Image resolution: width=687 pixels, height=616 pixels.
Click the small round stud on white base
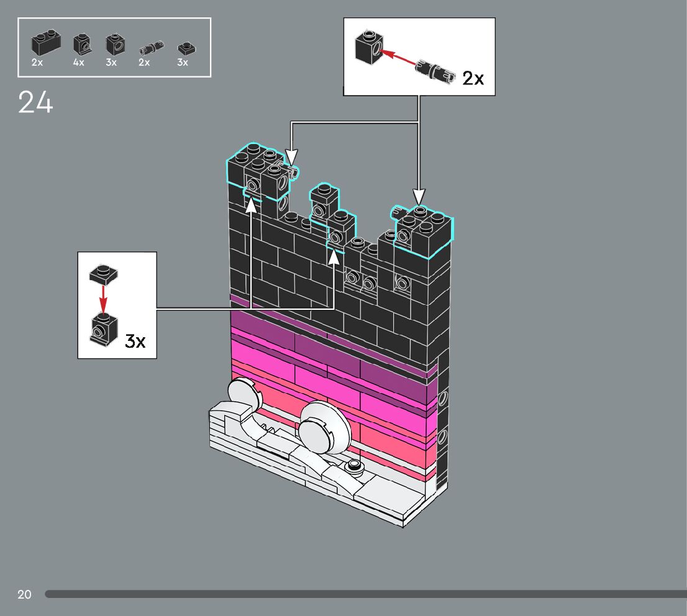355,466
